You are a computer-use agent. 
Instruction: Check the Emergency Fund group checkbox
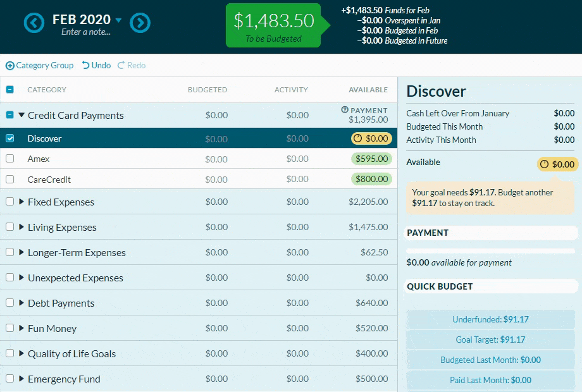(10, 378)
